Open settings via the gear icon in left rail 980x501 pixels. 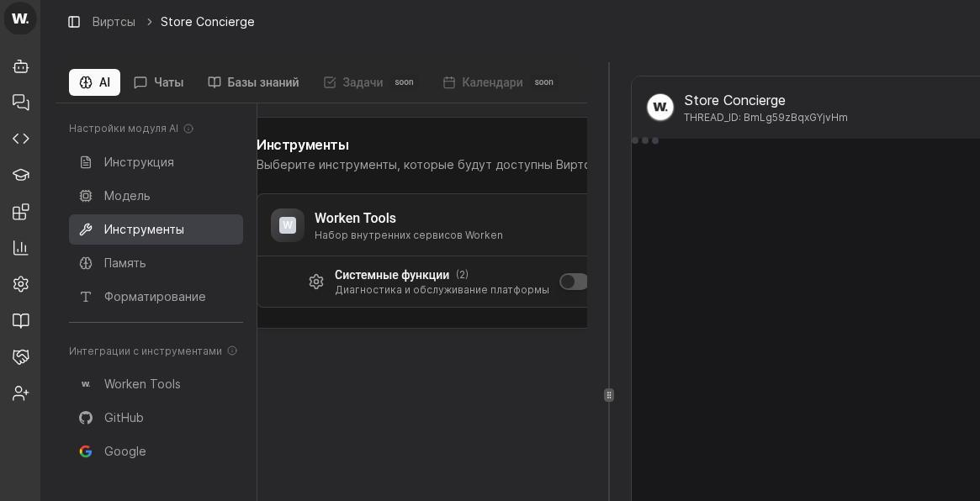pyautogui.click(x=20, y=284)
